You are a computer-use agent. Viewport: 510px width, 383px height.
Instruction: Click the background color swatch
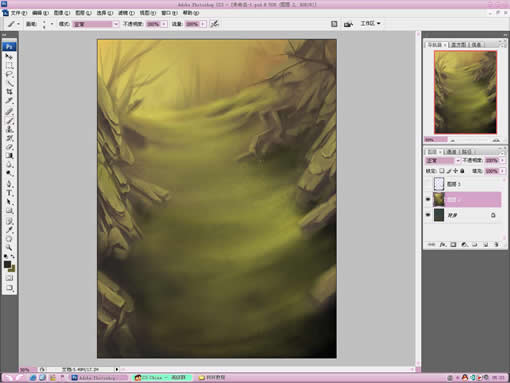(13, 269)
